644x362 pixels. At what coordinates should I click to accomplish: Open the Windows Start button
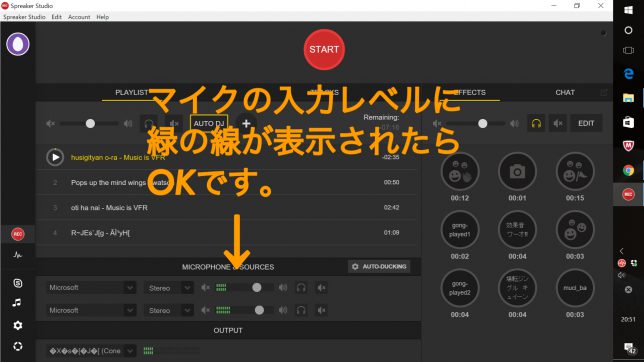[628, 10]
